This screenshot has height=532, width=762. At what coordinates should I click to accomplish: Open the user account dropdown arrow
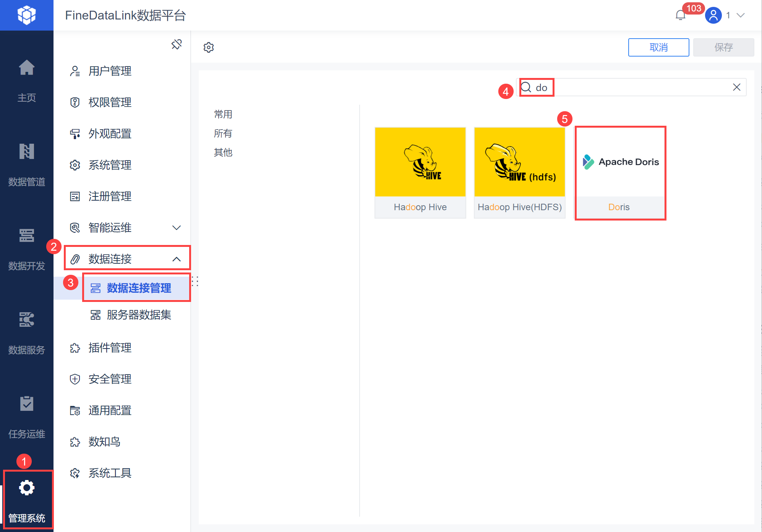(x=741, y=15)
